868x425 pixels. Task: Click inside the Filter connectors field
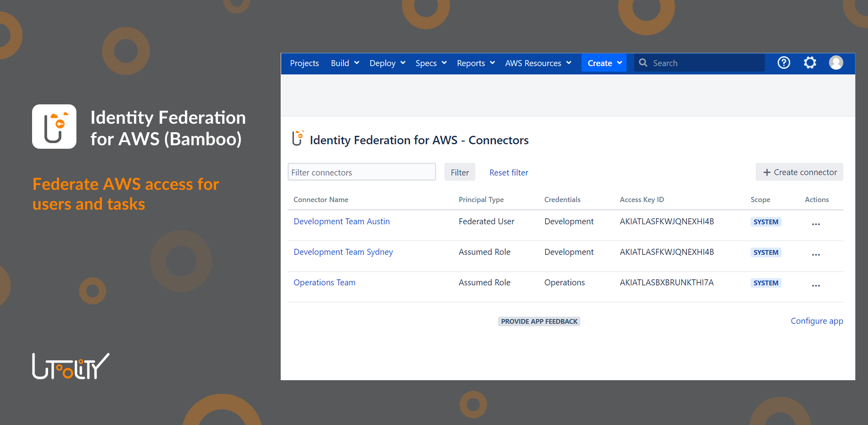(x=361, y=172)
